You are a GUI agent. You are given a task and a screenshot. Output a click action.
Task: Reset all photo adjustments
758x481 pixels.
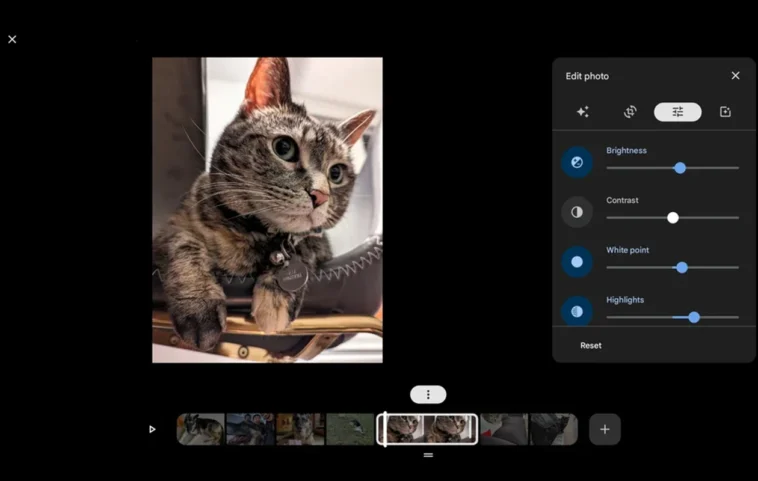pyautogui.click(x=591, y=345)
